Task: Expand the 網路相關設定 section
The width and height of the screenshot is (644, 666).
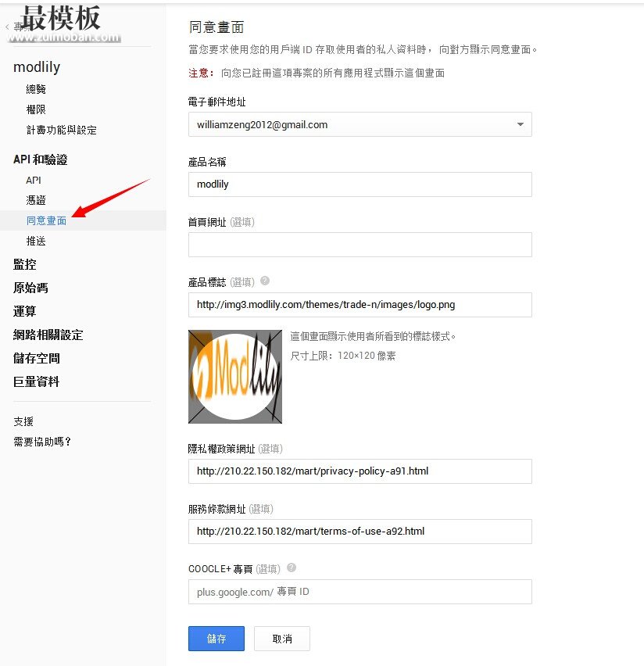Action: click(48, 335)
